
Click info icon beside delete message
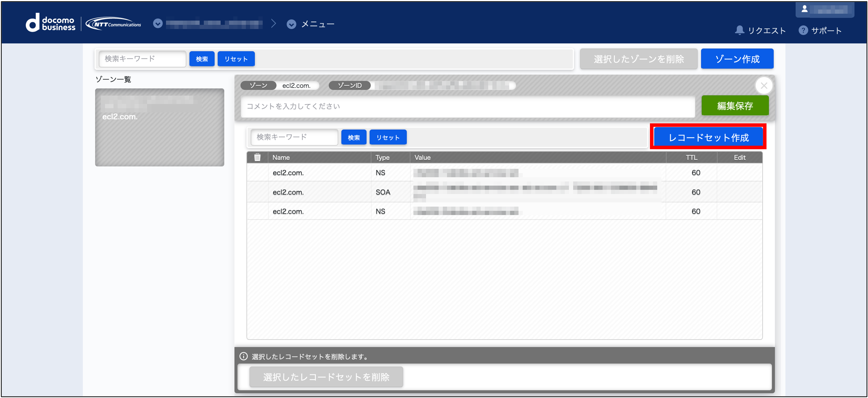click(243, 356)
